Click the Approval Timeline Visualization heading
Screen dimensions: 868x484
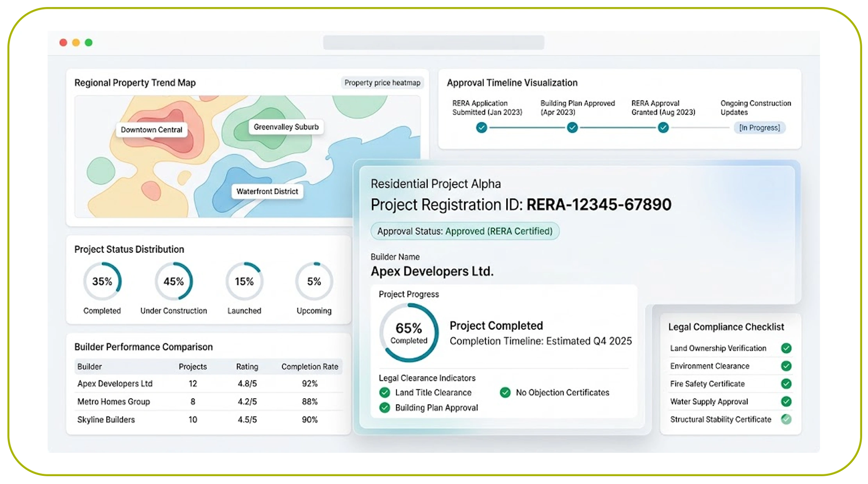(x=512, y=83)
